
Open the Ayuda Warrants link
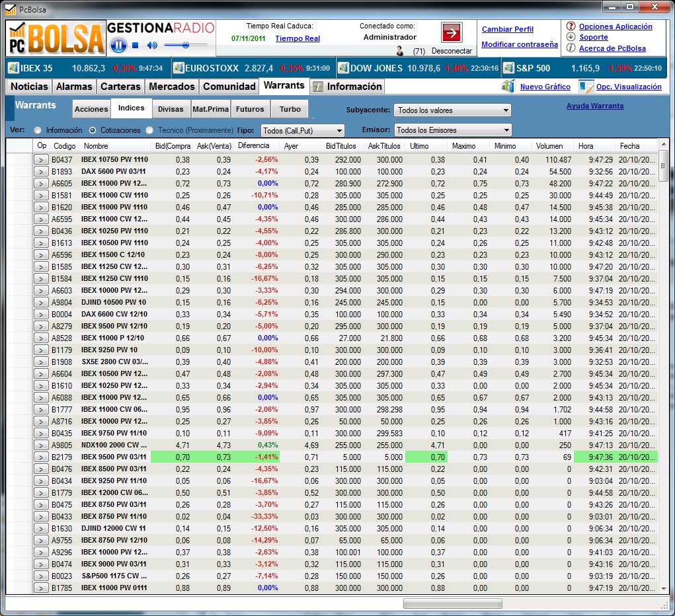(x=595, y=106)
